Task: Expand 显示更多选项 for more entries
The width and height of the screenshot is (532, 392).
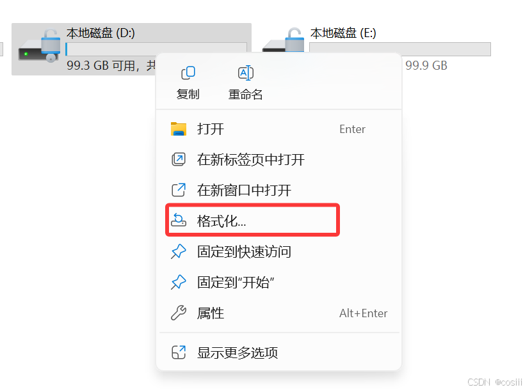Action: [x=279, y=352]
